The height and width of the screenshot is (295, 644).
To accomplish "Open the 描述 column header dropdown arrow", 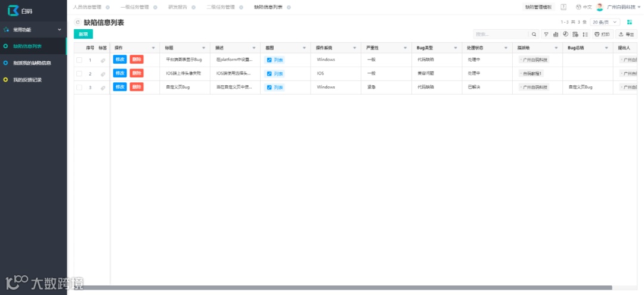I will pos(254,48).
